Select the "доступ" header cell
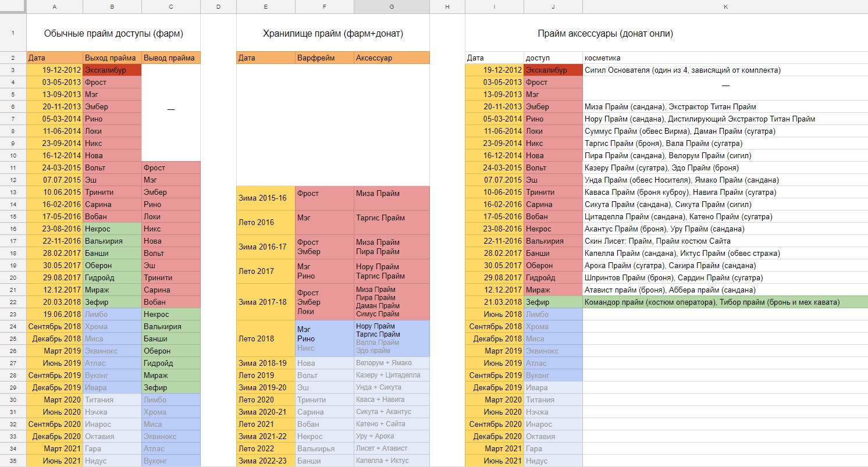 [x=553, y=58]
